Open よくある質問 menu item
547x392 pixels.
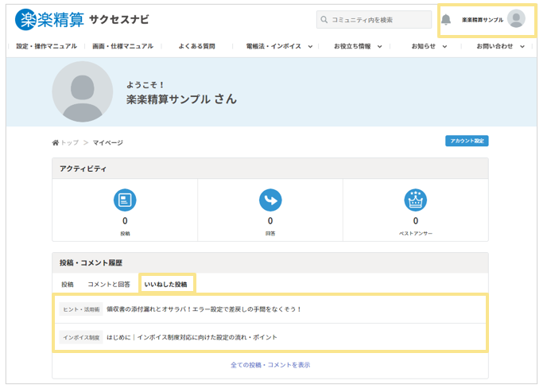(x=196, y=46)
